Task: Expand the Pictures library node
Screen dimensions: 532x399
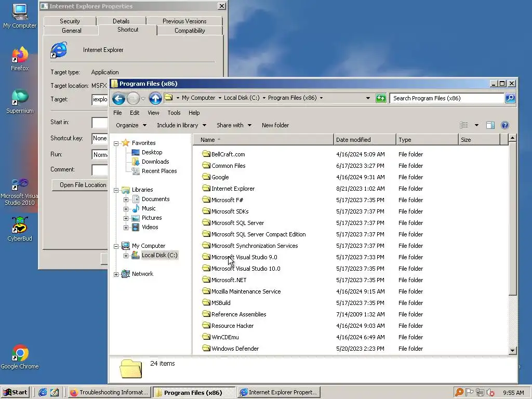Action: pos(126,218)
